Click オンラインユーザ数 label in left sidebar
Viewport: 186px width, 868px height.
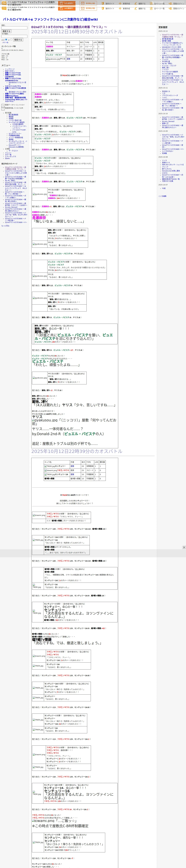tap(8, 46)
